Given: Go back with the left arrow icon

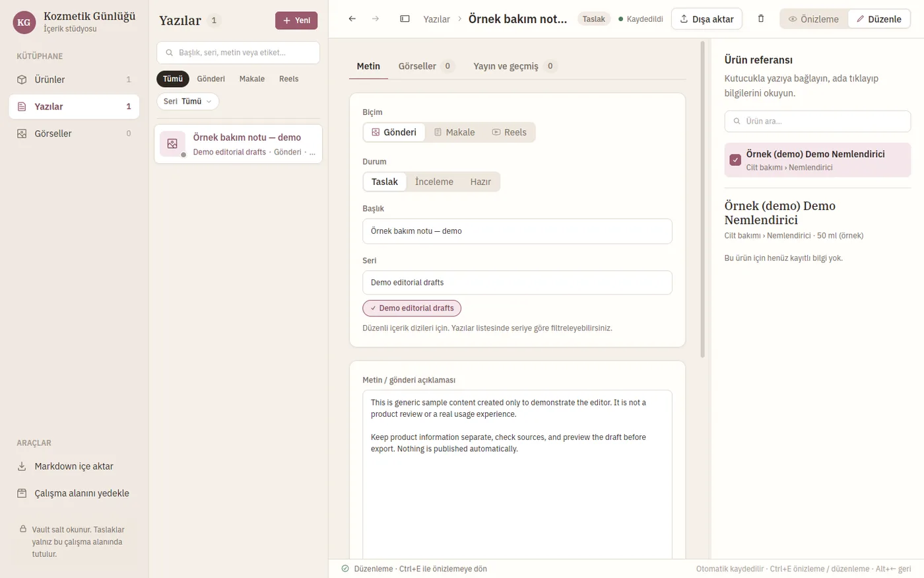Looking at the screenshot, I should (x=352, y=19).
